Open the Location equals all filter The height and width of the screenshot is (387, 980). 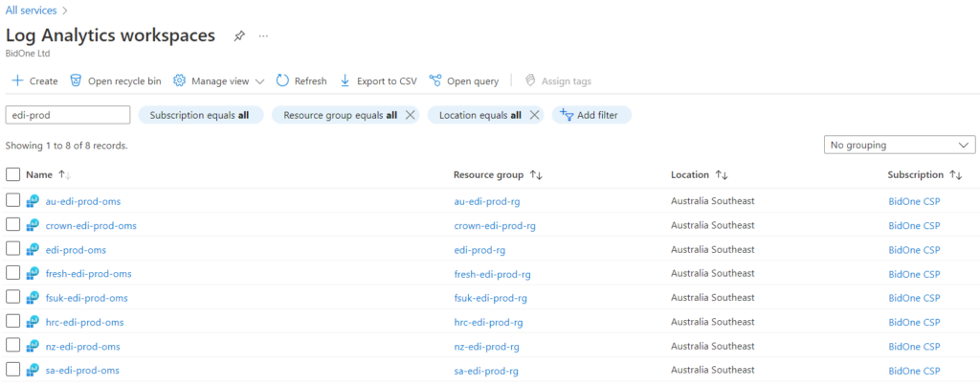click(480, 115)
